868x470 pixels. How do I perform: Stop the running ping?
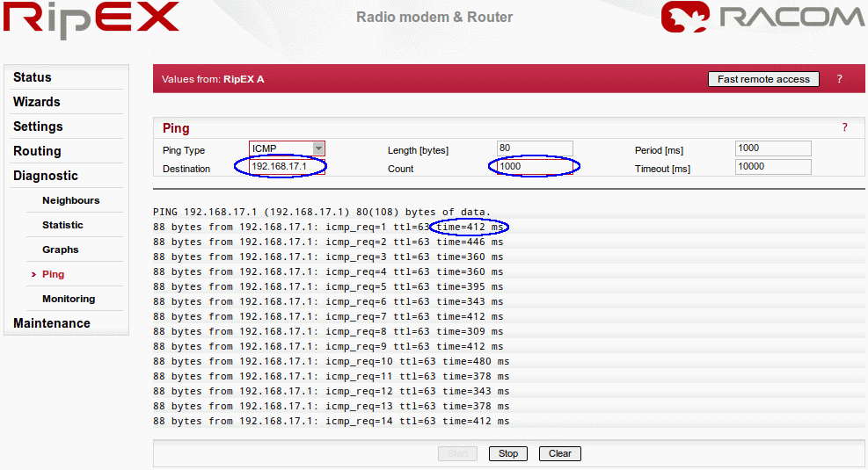(x=508, y=453)
